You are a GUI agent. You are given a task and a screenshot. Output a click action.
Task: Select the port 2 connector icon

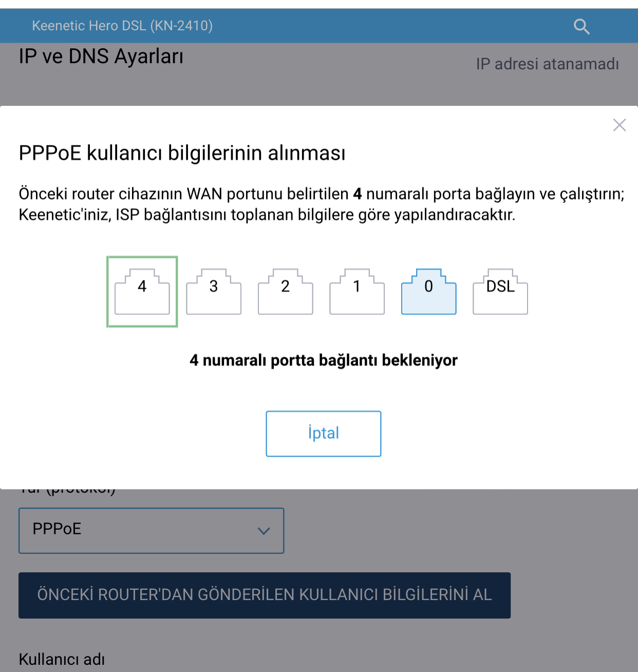point(285,291)
